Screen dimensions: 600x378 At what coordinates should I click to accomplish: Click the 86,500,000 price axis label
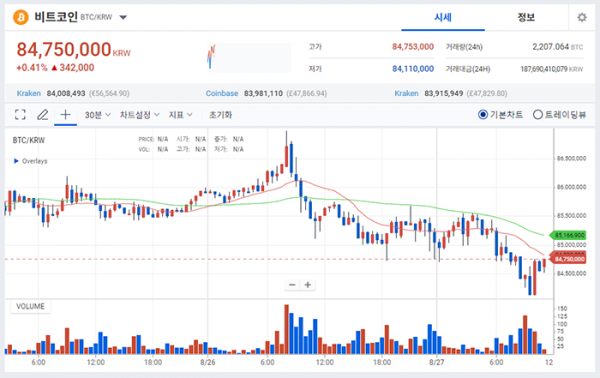571,158
